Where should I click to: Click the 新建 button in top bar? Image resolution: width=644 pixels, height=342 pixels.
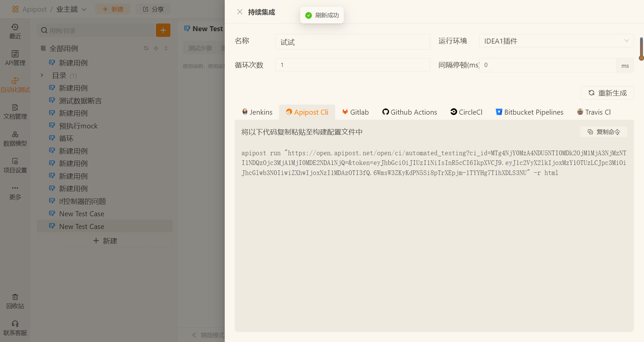(x=113, y=9)
